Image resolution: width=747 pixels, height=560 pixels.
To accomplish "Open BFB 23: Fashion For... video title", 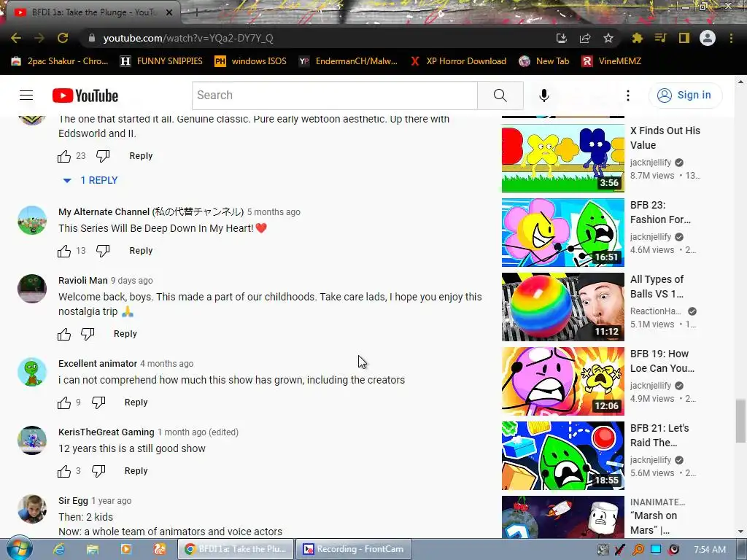I will [660, 212].
